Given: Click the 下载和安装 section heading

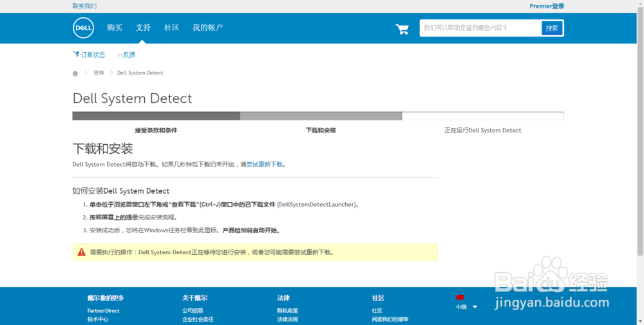Looking at the screenshot, I should point(102,149).
